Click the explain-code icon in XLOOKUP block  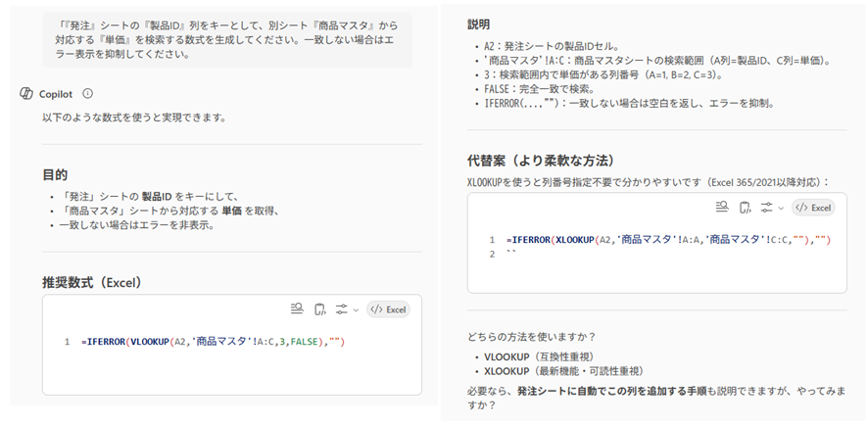click(x=722, y=208)
